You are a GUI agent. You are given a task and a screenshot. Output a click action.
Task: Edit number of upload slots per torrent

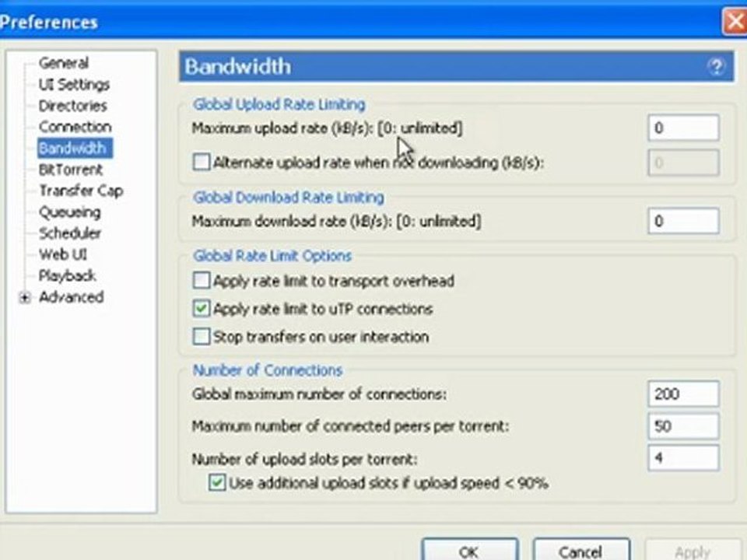pos(683,458)
